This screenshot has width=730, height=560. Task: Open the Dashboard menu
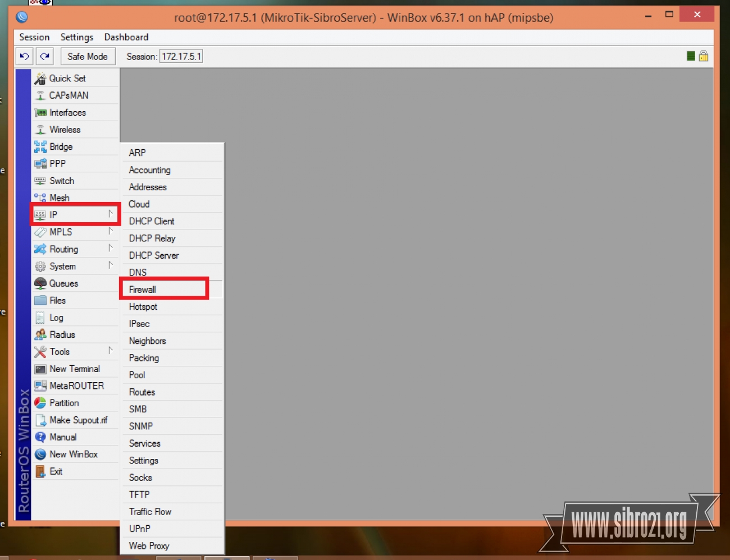pos(126,37)
